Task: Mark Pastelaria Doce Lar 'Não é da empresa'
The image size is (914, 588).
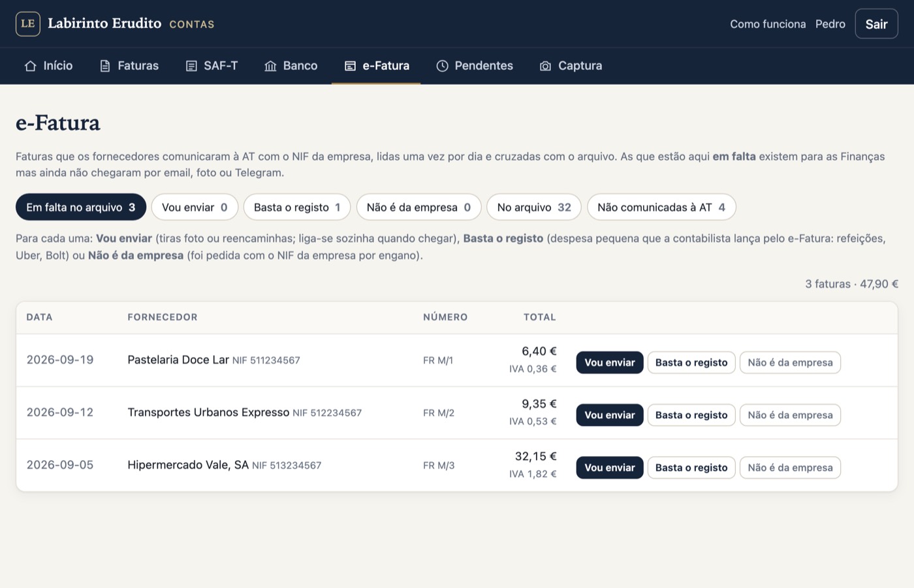Action: [790, 363]
